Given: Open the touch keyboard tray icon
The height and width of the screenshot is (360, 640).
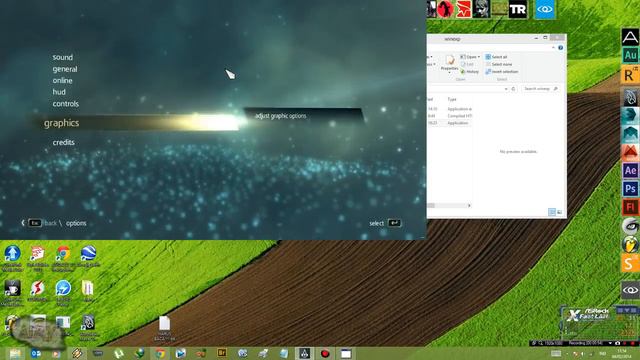Looking at the screenshot, I should (x=556, y=353).
